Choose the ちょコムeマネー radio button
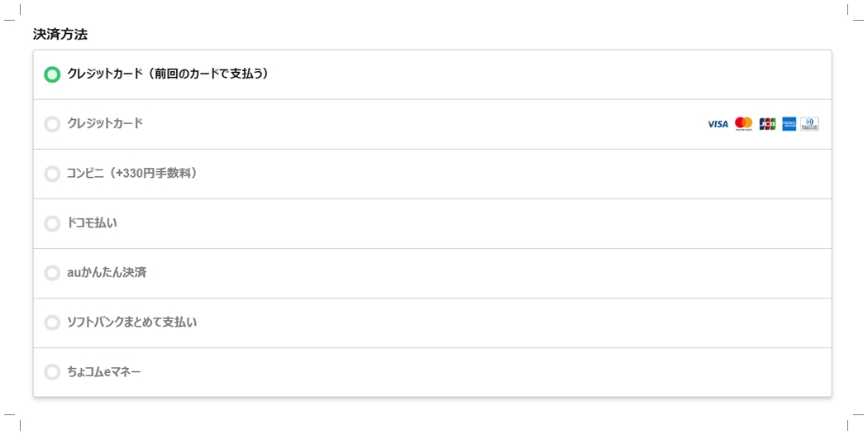 (52, 372)
